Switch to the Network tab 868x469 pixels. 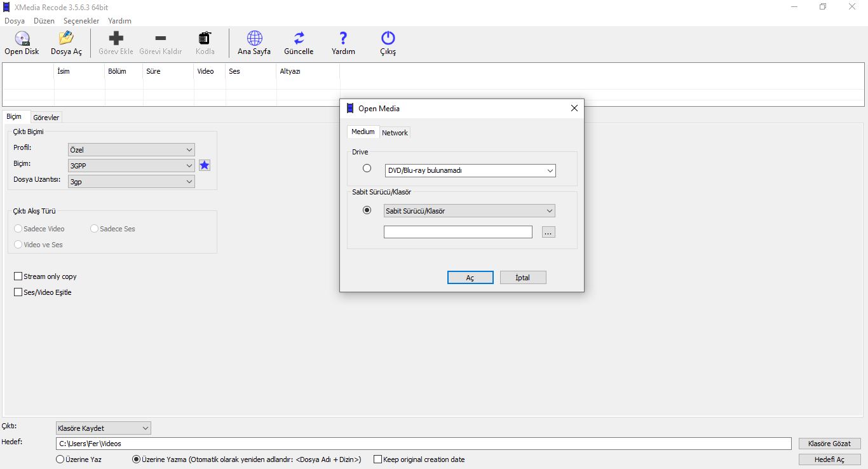coord(395,133)
